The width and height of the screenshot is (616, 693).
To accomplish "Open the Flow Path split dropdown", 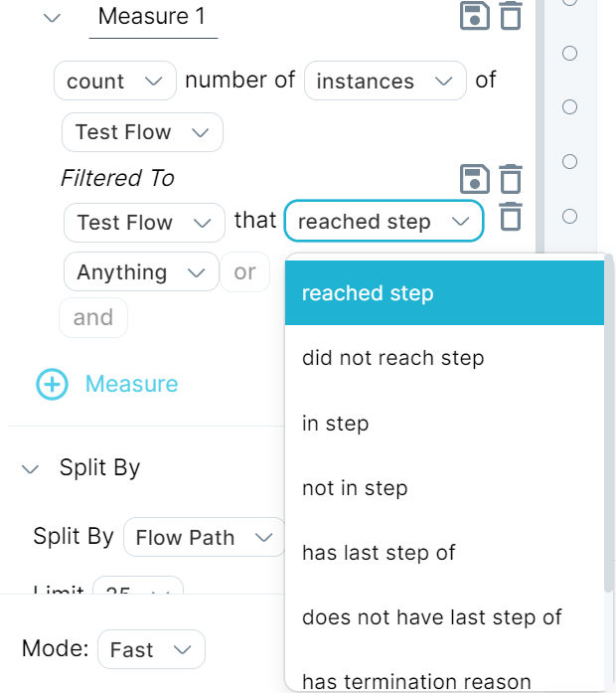I will [x=205, y=538].
